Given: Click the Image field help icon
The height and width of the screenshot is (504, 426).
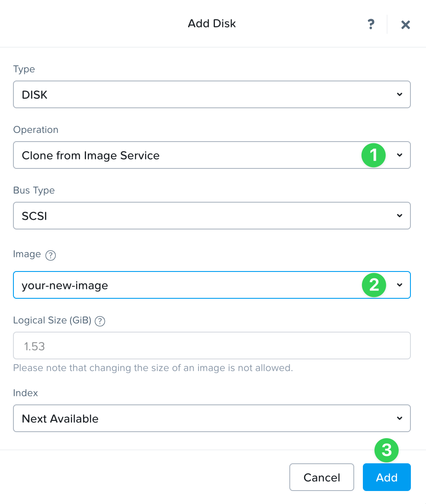Looking at the screenshot, I should 51,255.
